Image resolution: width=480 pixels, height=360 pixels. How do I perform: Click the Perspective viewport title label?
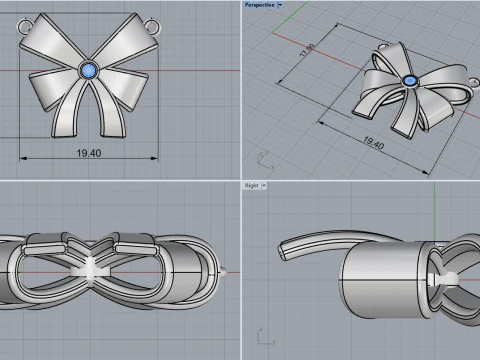[260, 5]
